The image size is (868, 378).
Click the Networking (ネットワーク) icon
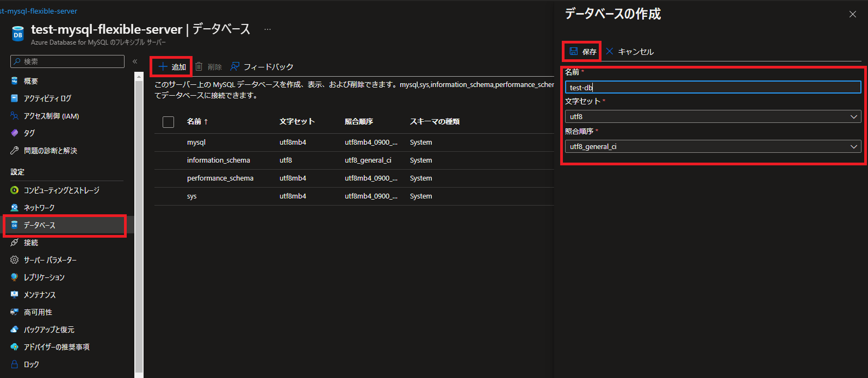(15, 208)
